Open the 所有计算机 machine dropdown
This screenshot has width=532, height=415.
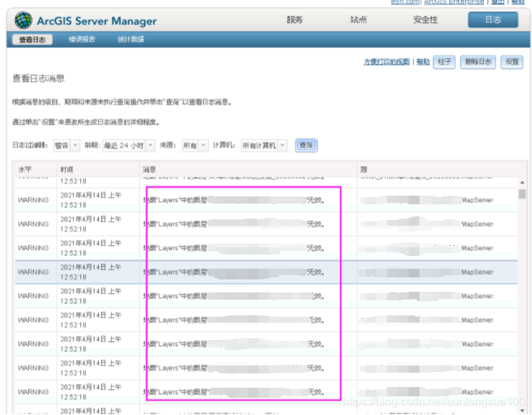(264, 146)
